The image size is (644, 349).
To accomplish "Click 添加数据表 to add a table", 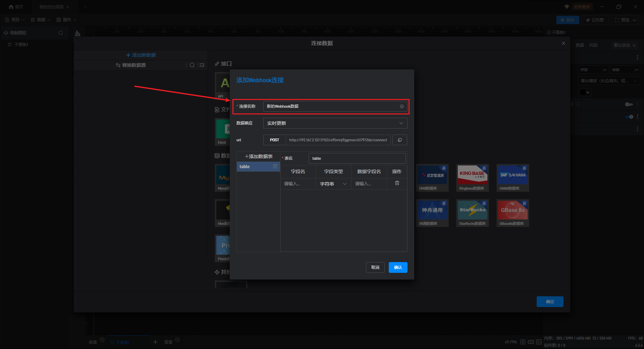I will click(258, 157).
